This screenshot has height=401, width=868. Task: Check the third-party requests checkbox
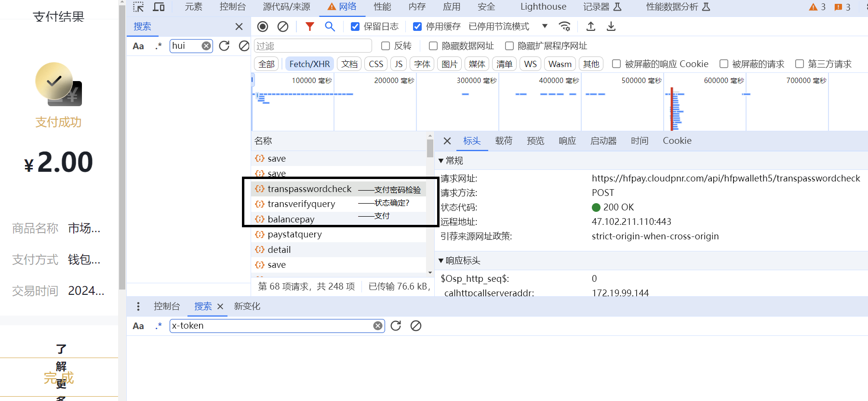pyautogui.click(x=800, y=64)
